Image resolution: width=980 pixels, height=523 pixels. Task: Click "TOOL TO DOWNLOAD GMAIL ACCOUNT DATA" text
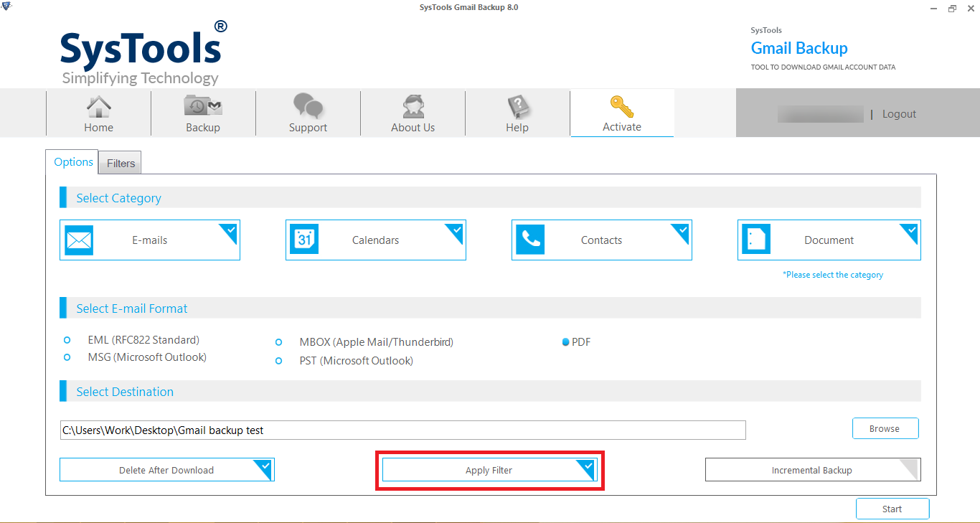[x=823, y=67]
